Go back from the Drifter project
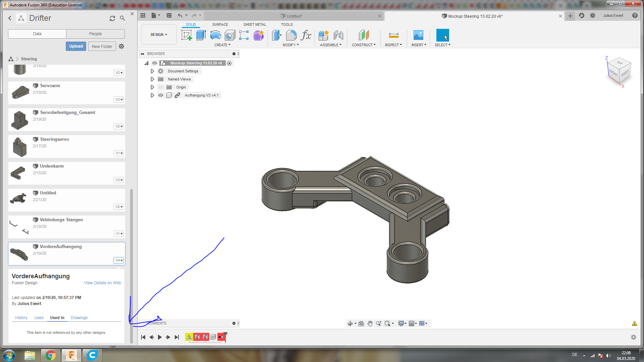Viewport: 644px width, 362px height. tap(10, 18)
